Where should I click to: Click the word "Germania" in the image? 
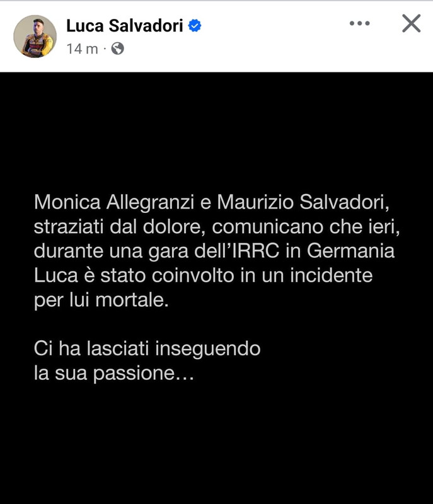[350, 251]
